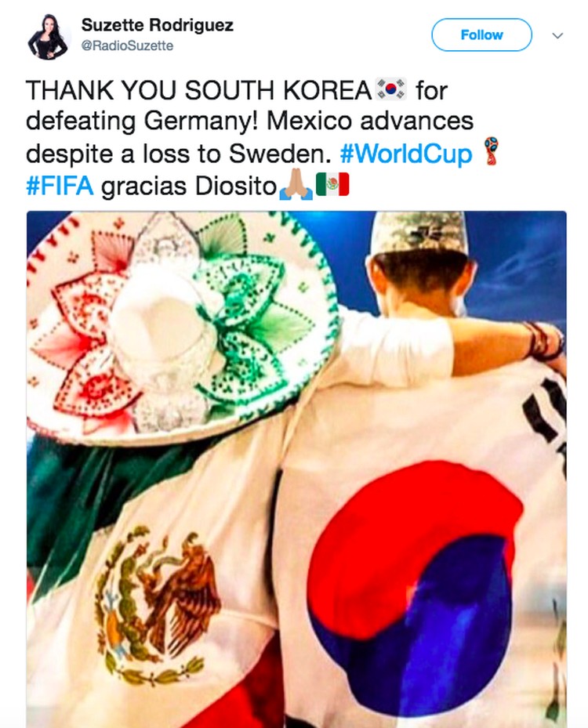Click the "gracias Diosito" text
This screenshot has width=588, height=728.
[x=189, y=187]
